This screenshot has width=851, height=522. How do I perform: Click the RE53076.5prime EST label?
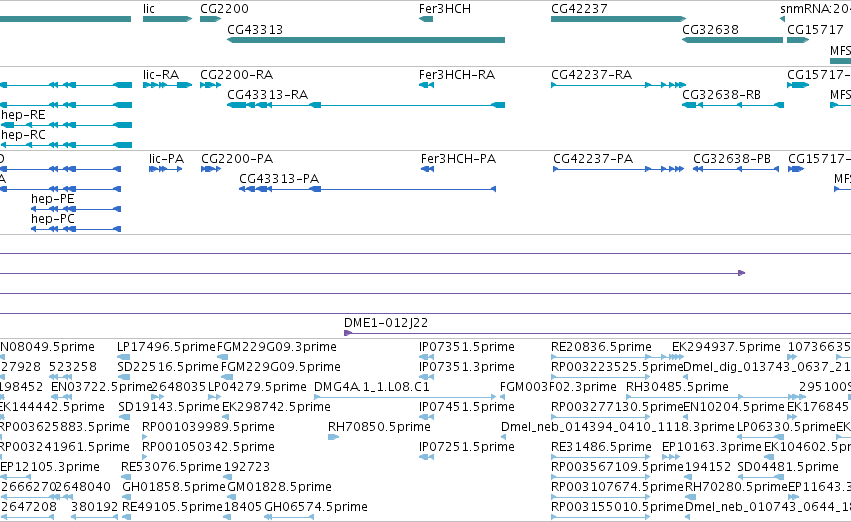172,467
